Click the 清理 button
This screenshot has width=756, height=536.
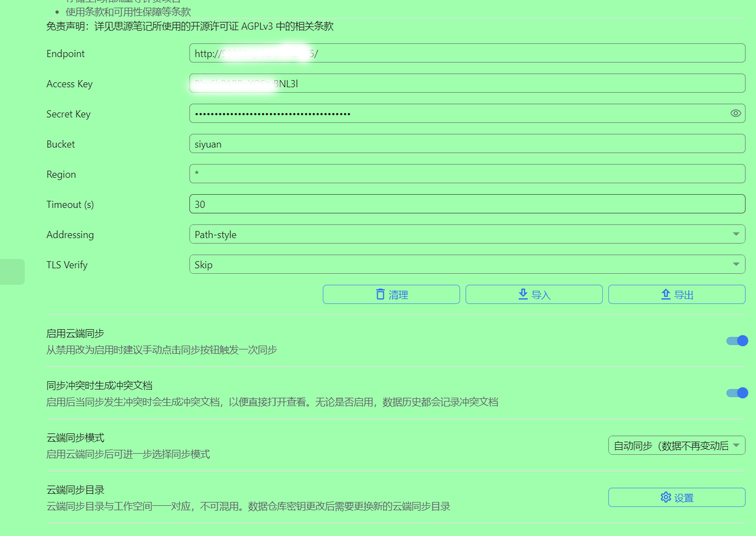click(x=391, y=295)
